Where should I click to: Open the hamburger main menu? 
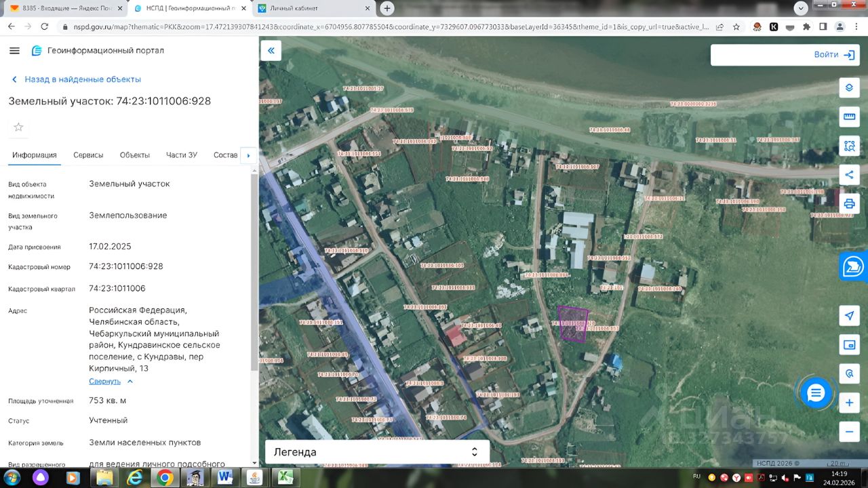point(15,51)
